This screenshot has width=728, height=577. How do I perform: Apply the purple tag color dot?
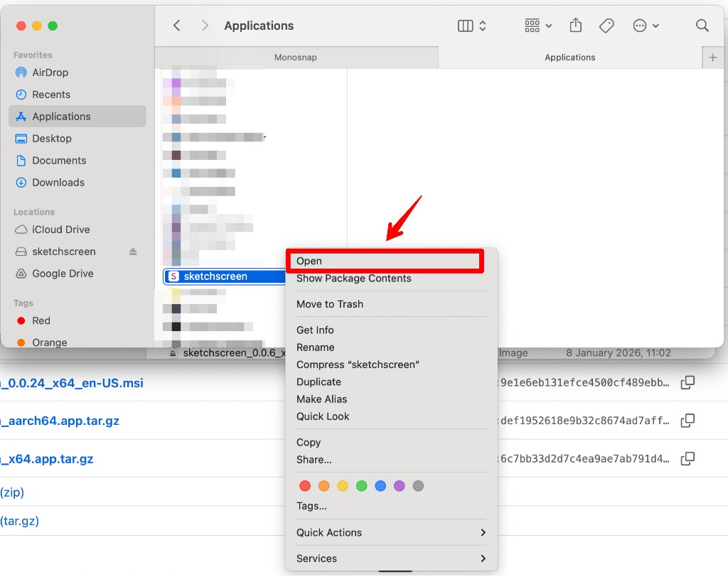[x=400, y=486]
